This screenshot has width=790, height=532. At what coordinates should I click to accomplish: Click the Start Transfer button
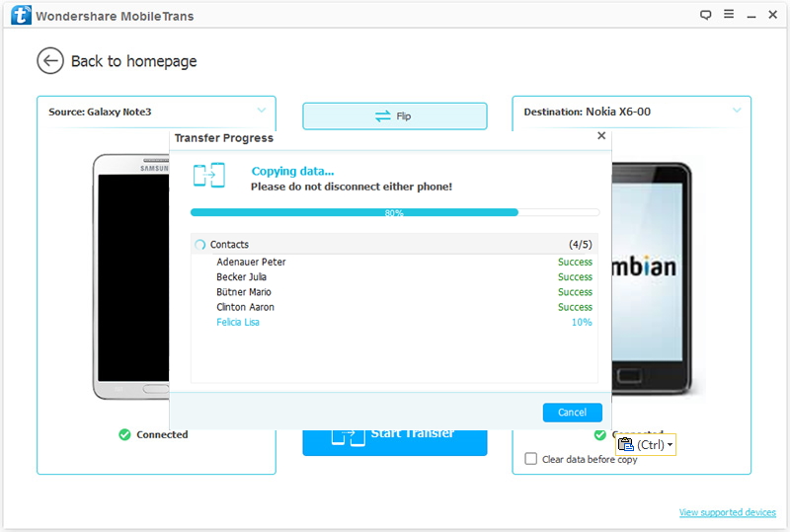[x=394, y=442]
